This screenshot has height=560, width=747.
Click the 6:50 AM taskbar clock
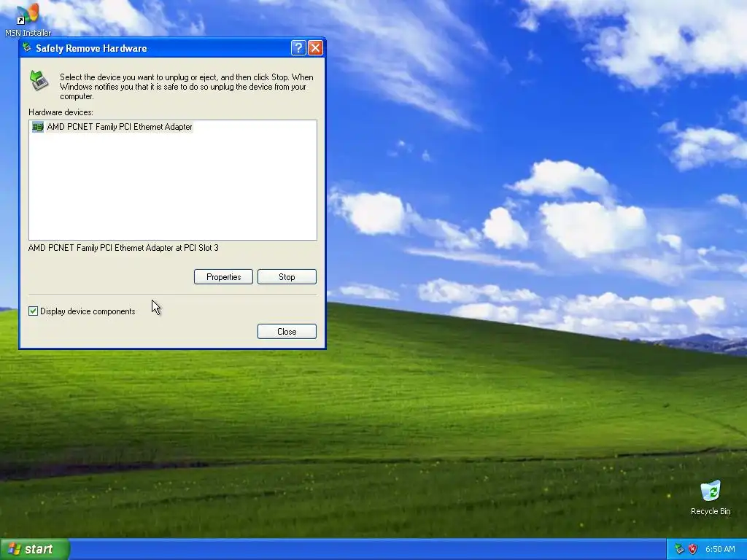(720, 549)
